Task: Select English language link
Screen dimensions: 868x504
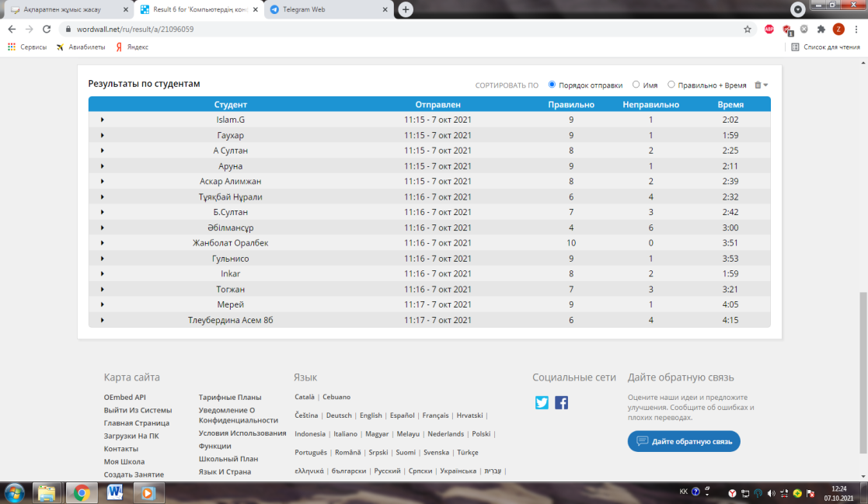Action: pos(371,415)
